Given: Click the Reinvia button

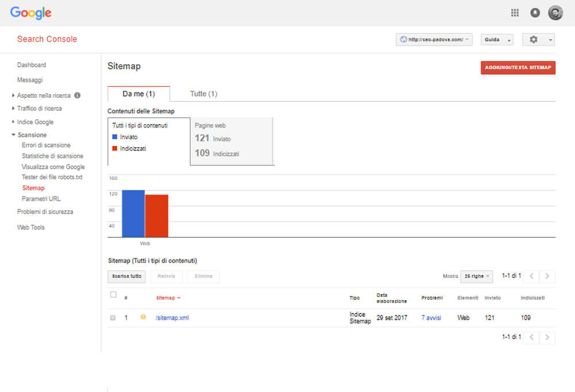Looking at the screenshot, I should click(167, 276).
